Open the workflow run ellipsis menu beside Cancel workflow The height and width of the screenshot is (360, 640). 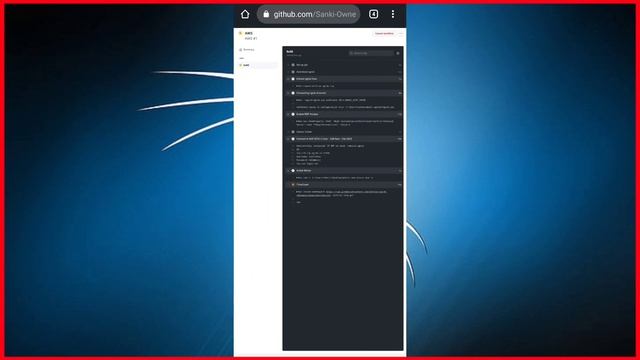(401, 33)
